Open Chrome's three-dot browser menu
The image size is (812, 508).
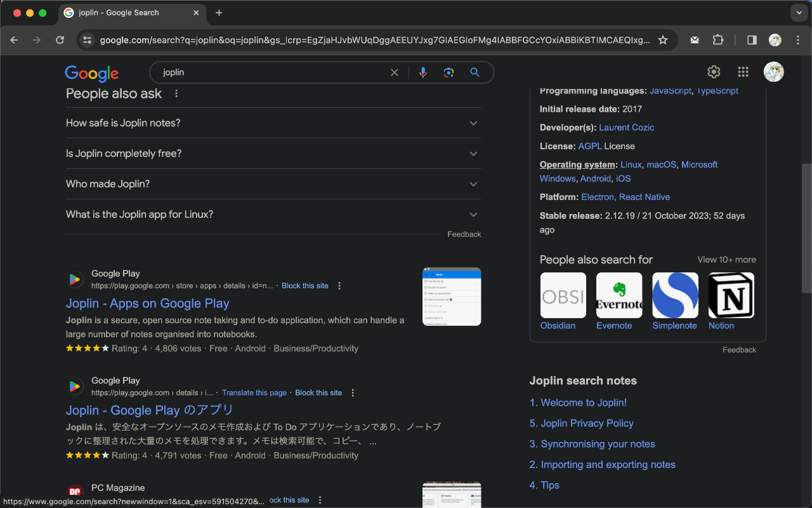(x=797, y=39)
